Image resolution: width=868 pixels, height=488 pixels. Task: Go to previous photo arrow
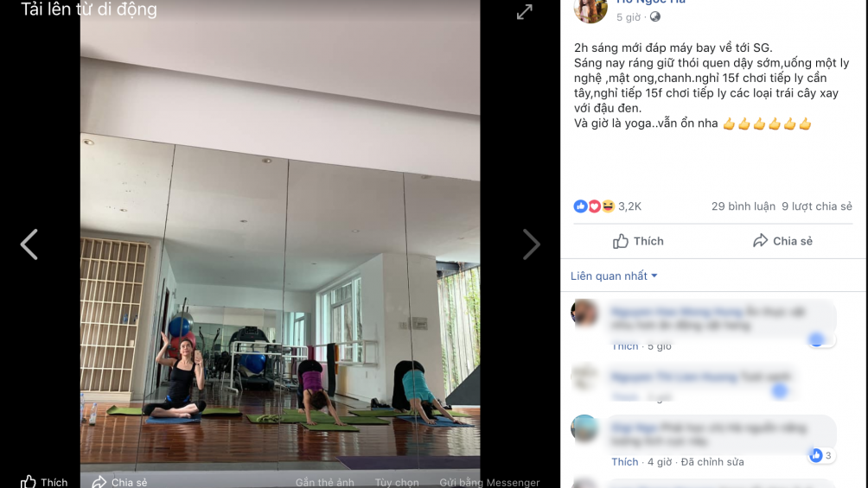tap(29, 244)
